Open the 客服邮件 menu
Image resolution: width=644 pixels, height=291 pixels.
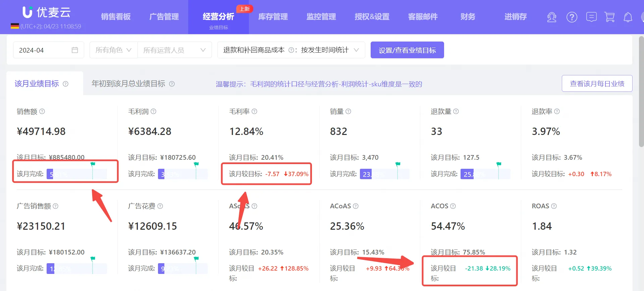point(423,17)
